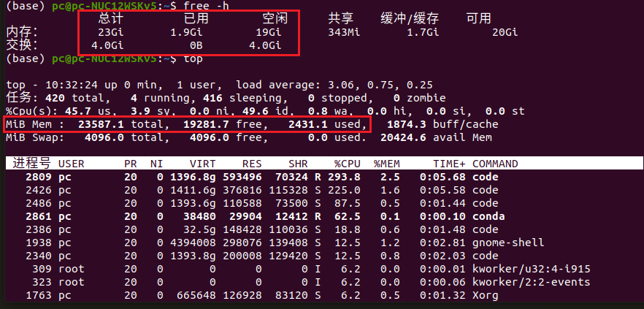Click the 1396.8g VIRT value
This screenshot has width=644, height=309.
pyautogui.click(x=193, y=177)
